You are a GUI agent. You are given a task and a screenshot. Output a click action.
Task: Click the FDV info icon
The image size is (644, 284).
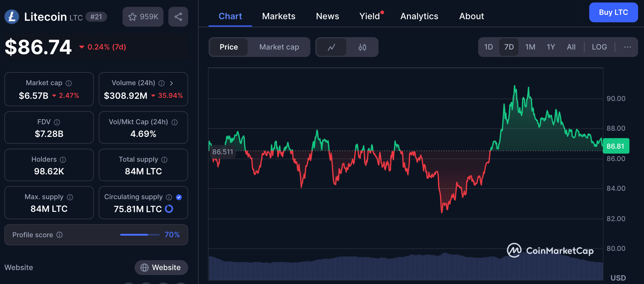tap(58, 122)
